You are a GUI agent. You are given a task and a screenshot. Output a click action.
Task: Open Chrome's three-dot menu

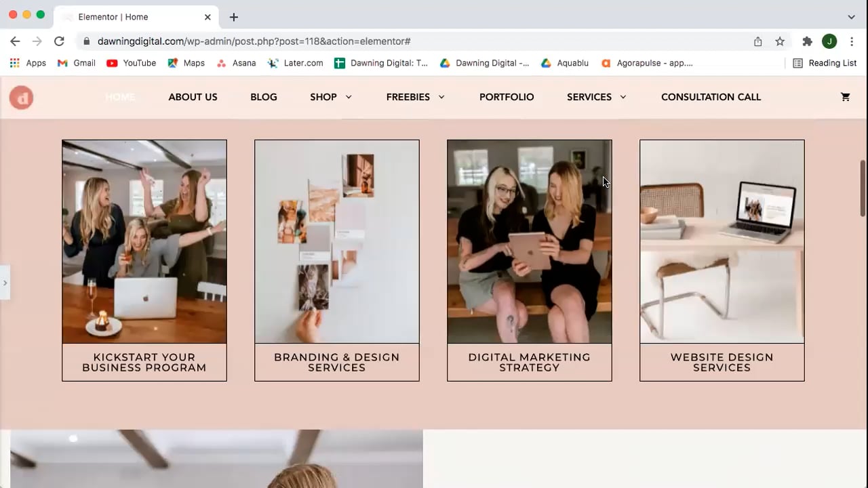pos(852,41)
